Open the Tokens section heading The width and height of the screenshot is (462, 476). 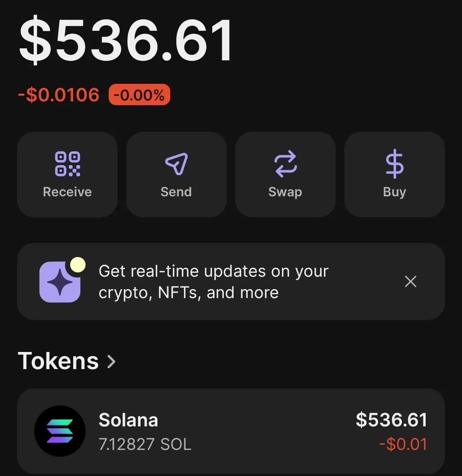(x=58, y=361)
